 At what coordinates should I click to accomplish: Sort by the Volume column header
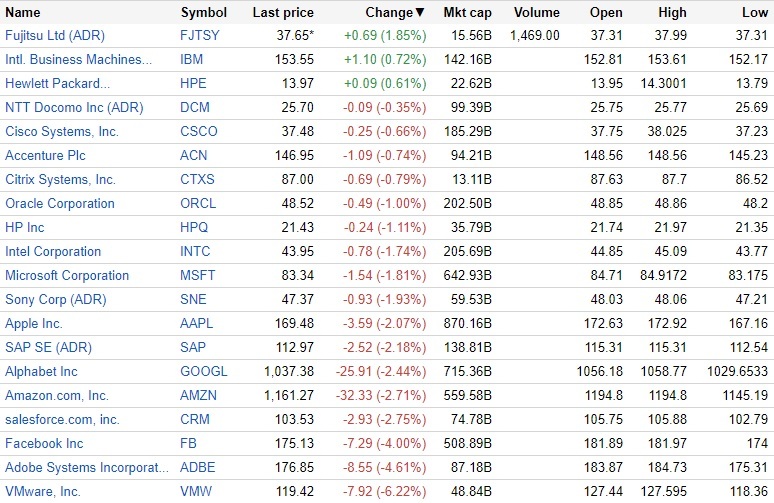pyautogui.click(x=537, y=13)
